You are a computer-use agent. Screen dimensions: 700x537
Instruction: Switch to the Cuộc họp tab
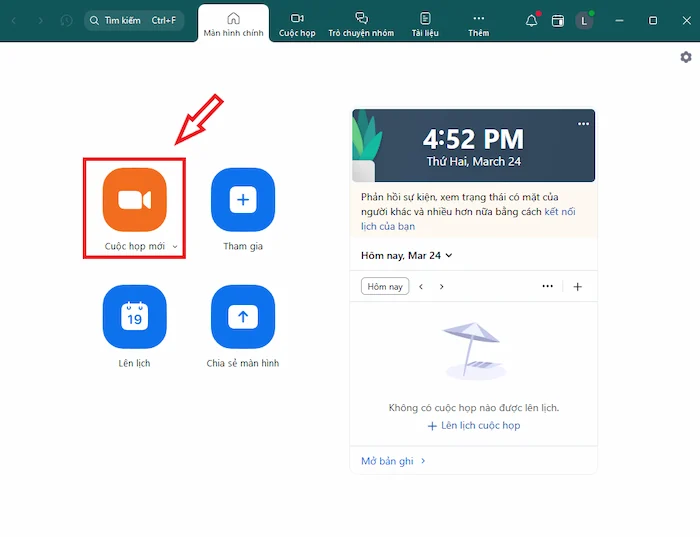pyautogui.click(x=297, y=24)
